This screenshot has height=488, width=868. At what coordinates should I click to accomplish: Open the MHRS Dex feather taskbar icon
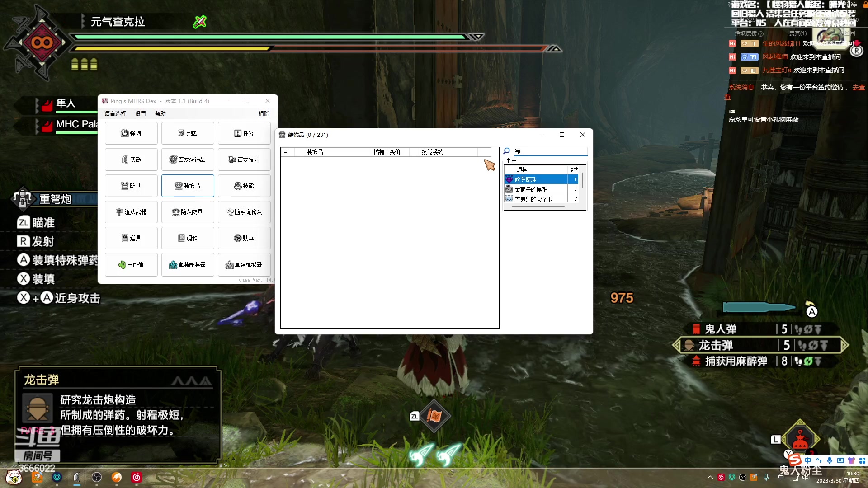click(x=77, y=477)
